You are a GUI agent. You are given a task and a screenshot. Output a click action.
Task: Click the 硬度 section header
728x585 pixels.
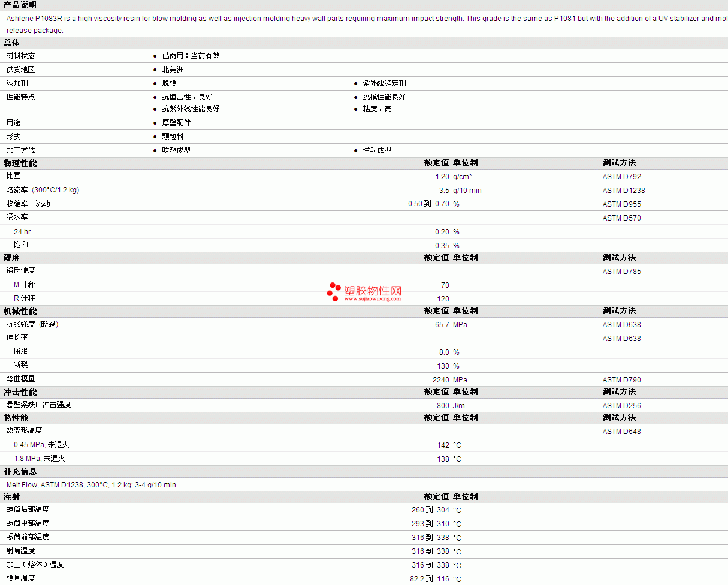pyautogui.click(x=11, y=258)
